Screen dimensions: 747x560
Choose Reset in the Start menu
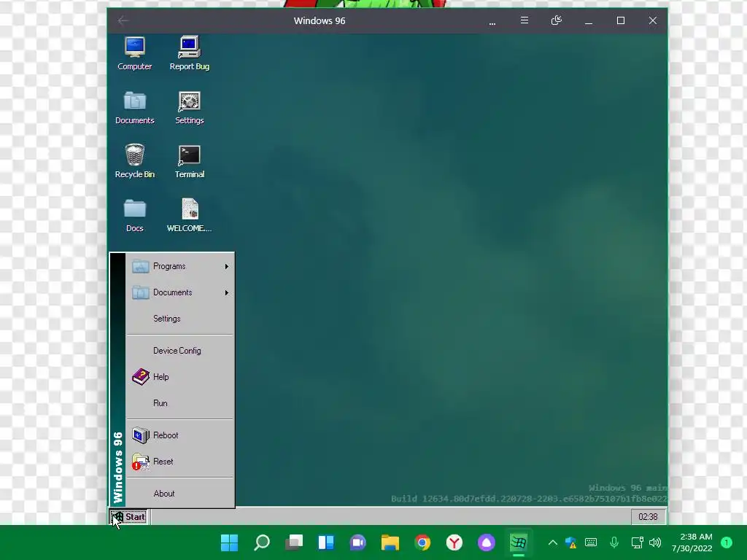(180, 462)
